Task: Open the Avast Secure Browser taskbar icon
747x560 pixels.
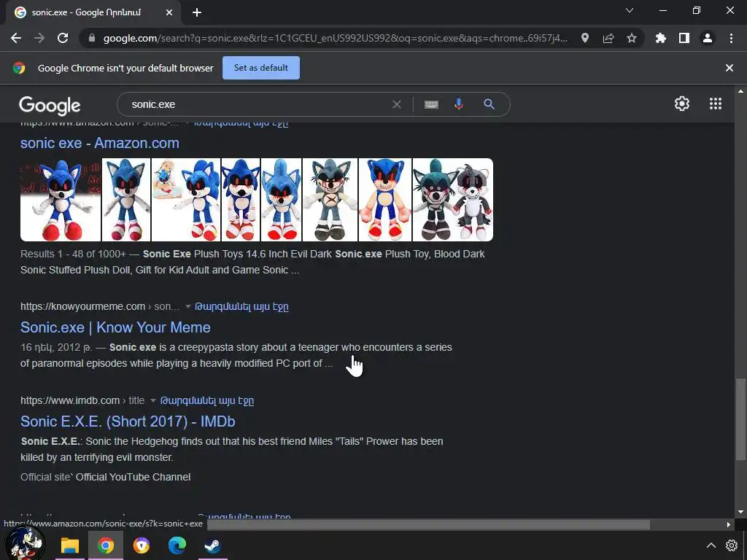Action: pos(141,545)
